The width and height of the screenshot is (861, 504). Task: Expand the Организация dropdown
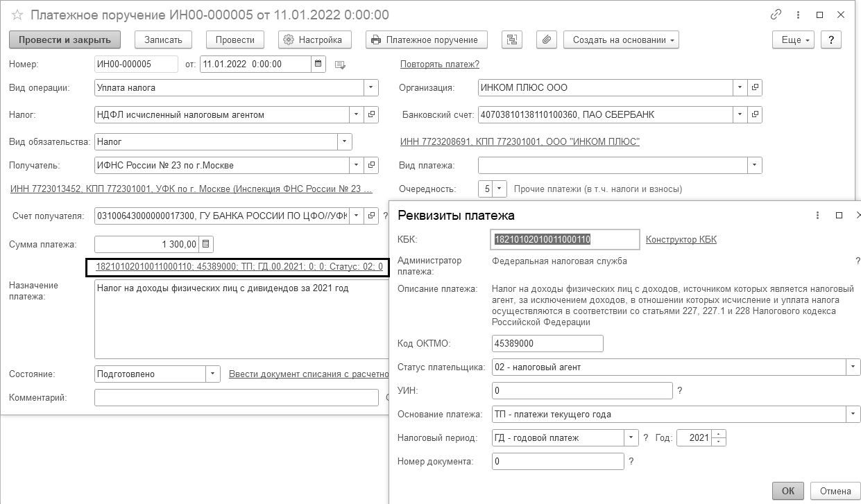[x=741, y=88]
